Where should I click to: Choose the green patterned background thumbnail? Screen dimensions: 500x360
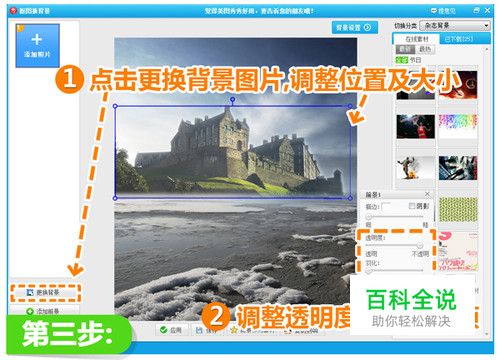click(458, 209)
